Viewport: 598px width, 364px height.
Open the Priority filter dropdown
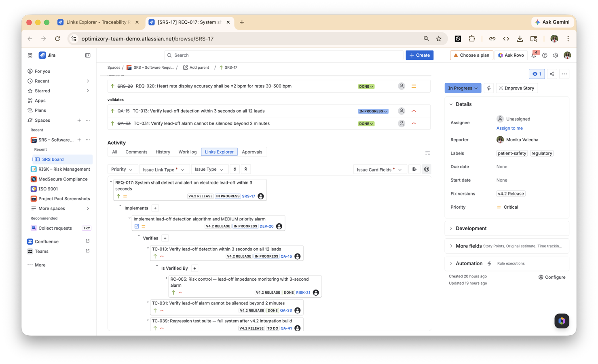123,169
